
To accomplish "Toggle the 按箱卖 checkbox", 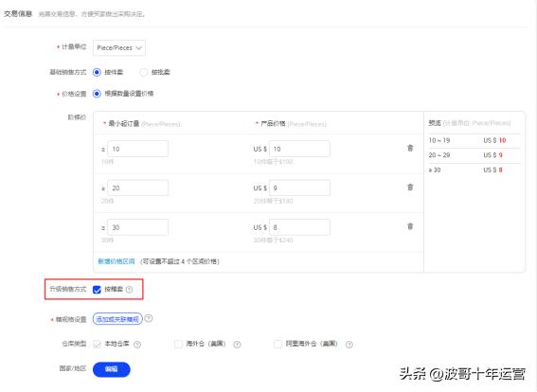I will (97, 290).
